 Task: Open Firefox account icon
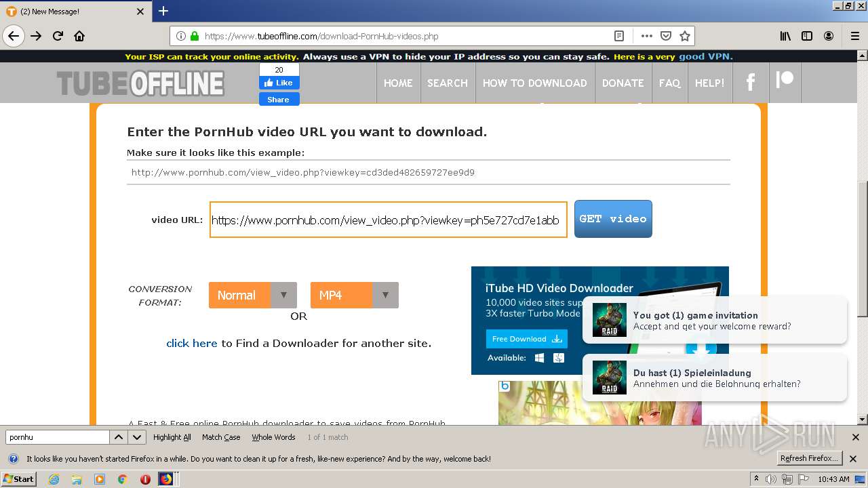(829, 36)
